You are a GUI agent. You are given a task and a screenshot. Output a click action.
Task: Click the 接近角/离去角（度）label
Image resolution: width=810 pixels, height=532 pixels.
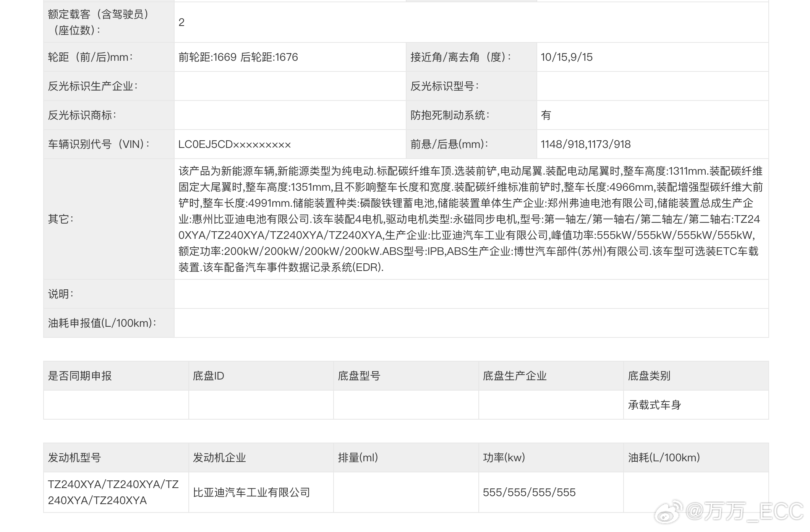pos(461,57)
